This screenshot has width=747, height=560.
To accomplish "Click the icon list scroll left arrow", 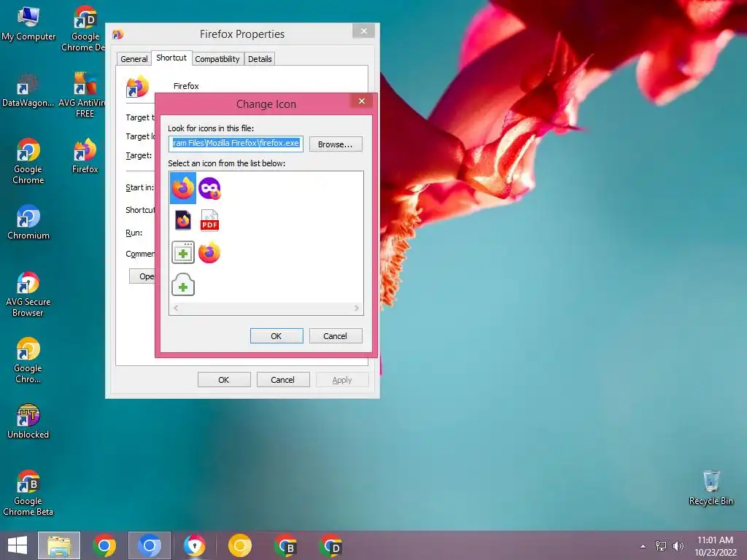I will point(176,308).
